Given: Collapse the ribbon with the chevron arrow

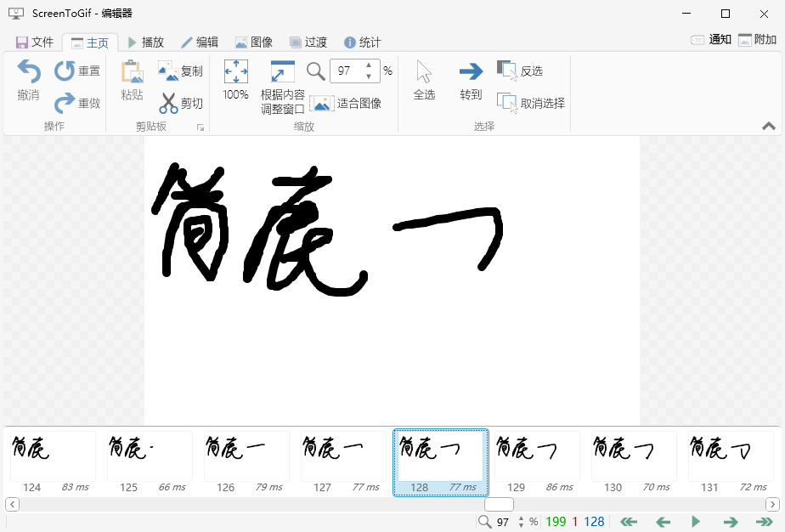Looking at the screenshot, I should click(x=769, y=124).
